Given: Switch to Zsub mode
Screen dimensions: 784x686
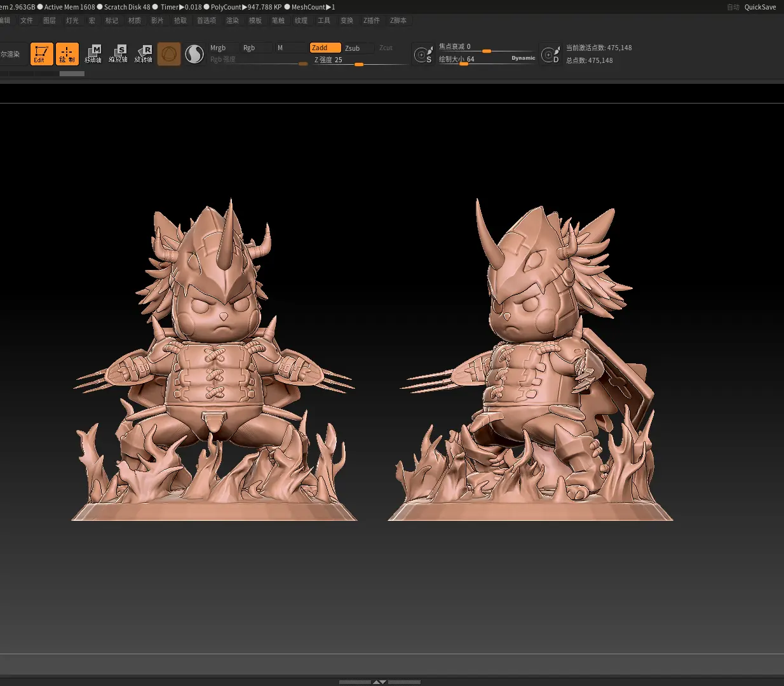Looking at the screenshot, I should point(358,48).
